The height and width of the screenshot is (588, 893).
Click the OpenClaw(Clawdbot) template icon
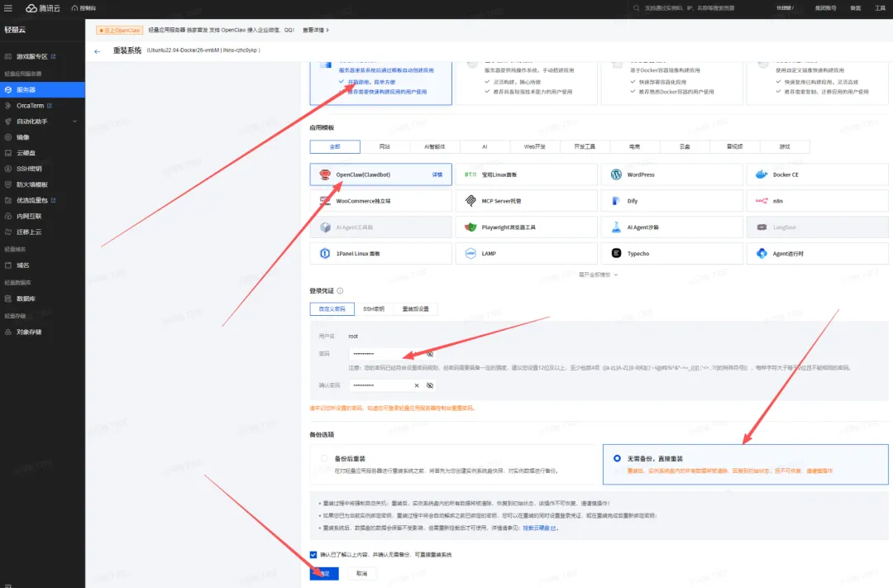pos(325,174)
